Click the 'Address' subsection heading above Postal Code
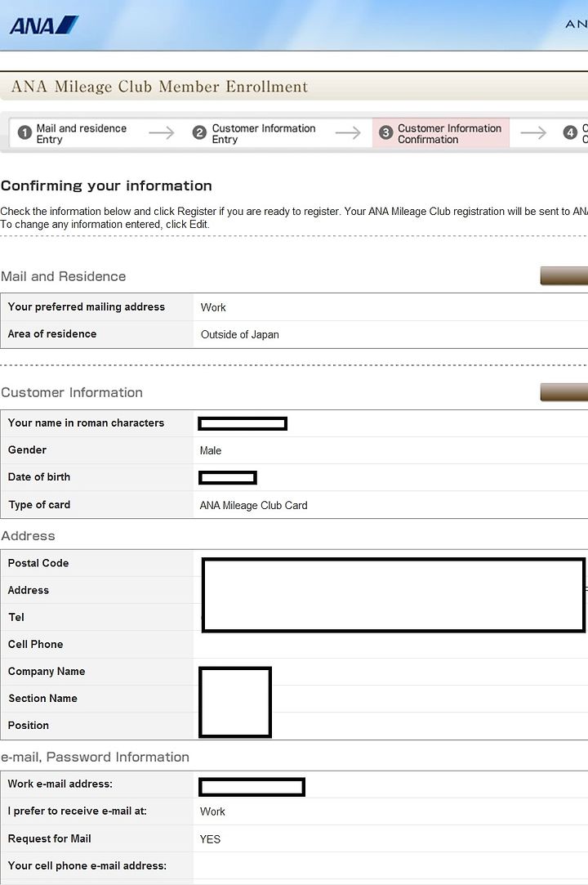Image resolution: width=588 pixels, height=885 pixels. [x=28, y=535]
